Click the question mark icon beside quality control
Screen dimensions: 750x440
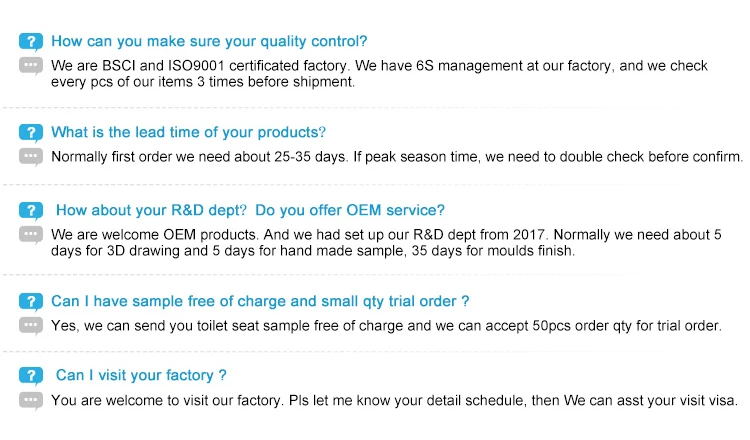point(31,42)
